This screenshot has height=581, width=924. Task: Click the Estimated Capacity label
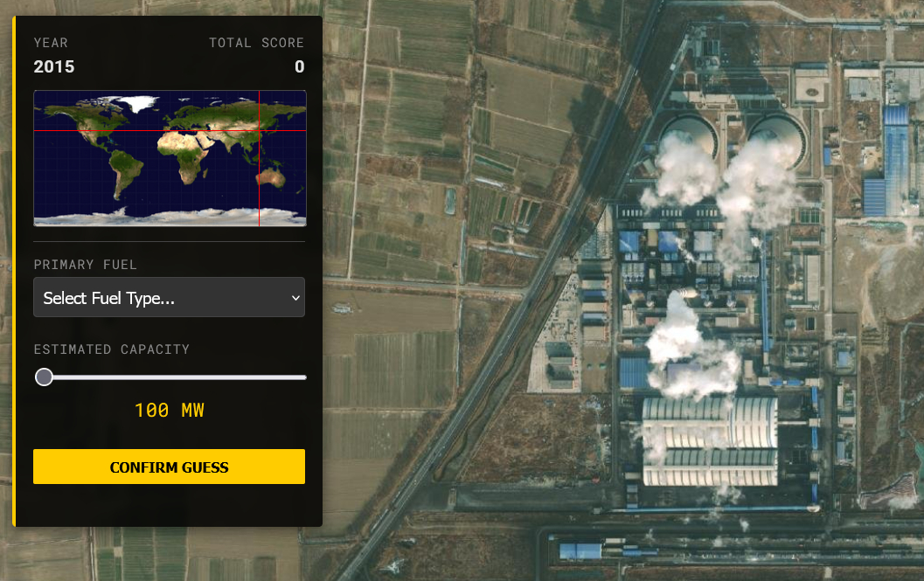(111, 349)
